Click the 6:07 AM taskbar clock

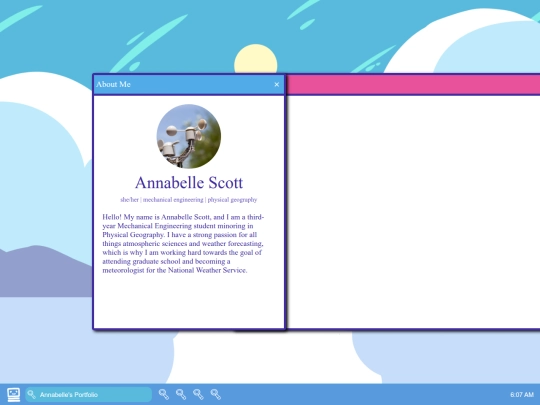(522, 395)
